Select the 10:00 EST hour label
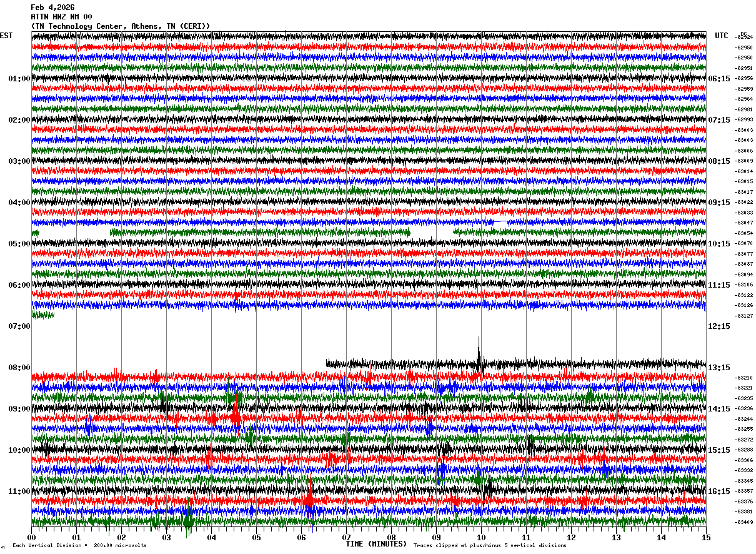This screenshot has height=554, width=756. coord(19,450)
